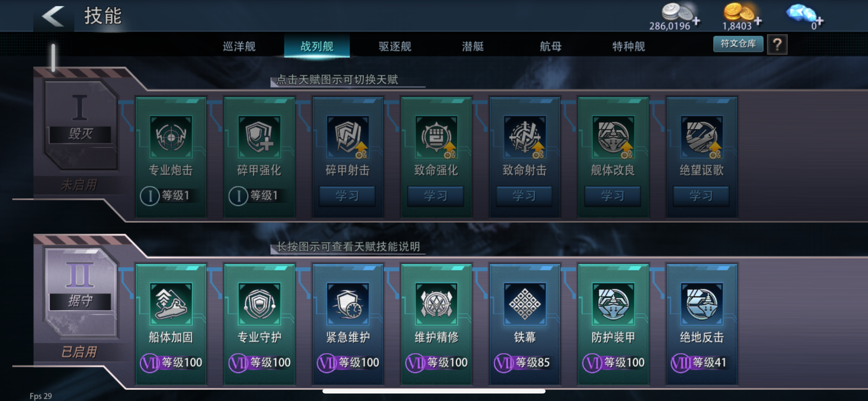The height and width of the screenshot is (401, 868).
Task: Add gold coins with plus icon
Action: [x=758, y=21]
